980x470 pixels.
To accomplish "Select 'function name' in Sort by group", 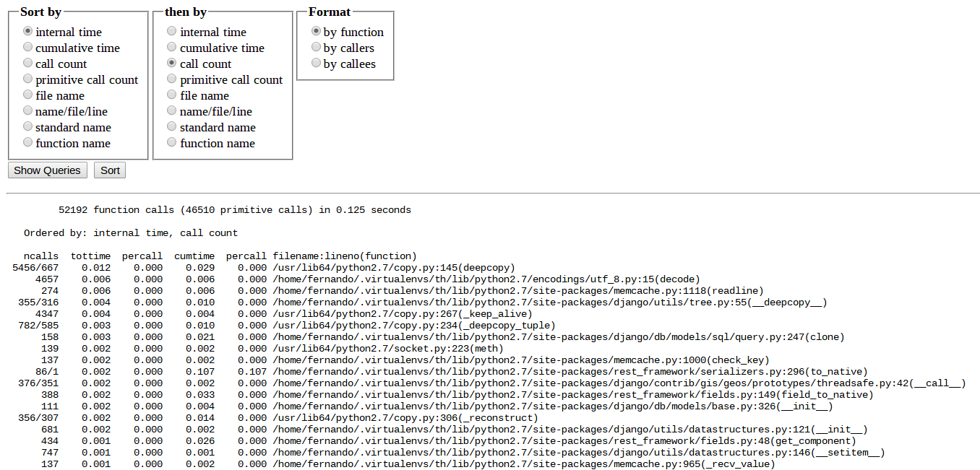I will pyautogui.click(x=28, y=142).
